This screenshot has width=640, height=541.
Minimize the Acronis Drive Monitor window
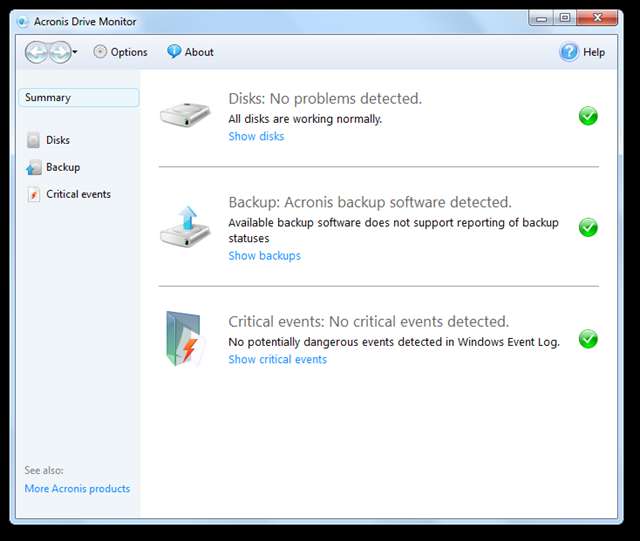(x=541, y=18)
